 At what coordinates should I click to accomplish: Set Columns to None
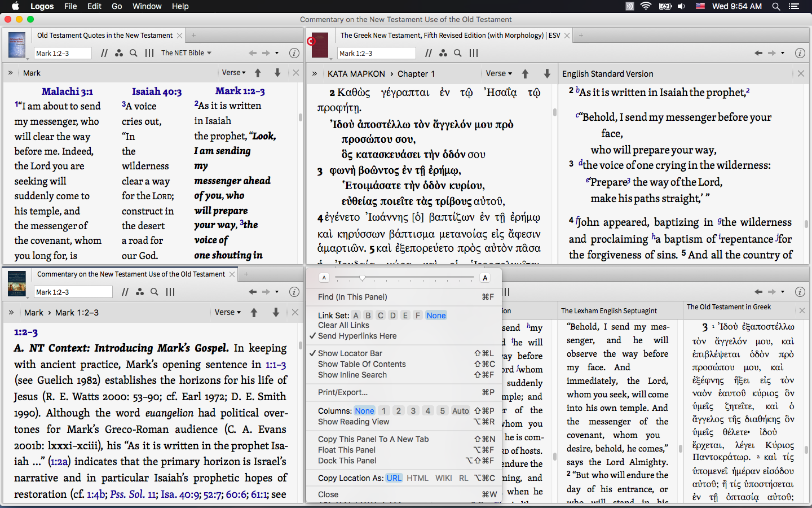pyautogui.click(x=364, y=411)
